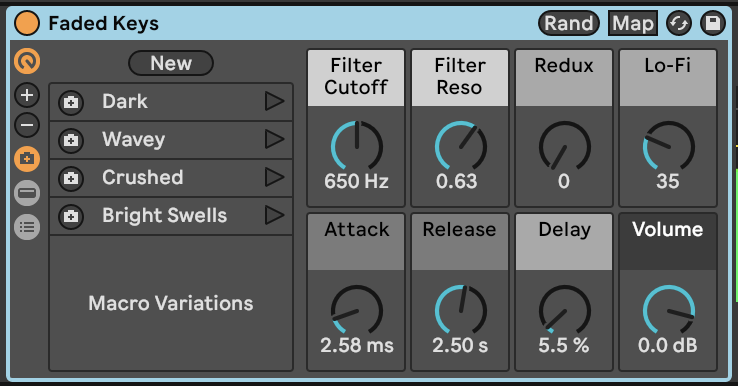Click the Redux value 0
This screenshot has width=738, height=386.
(564, 182)
